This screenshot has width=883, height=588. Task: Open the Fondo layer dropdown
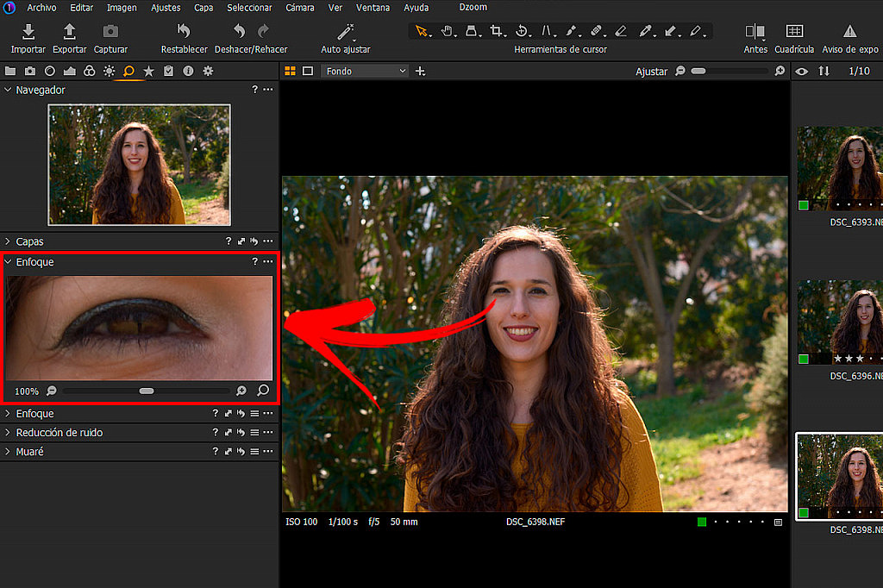[x=363, y=71]
